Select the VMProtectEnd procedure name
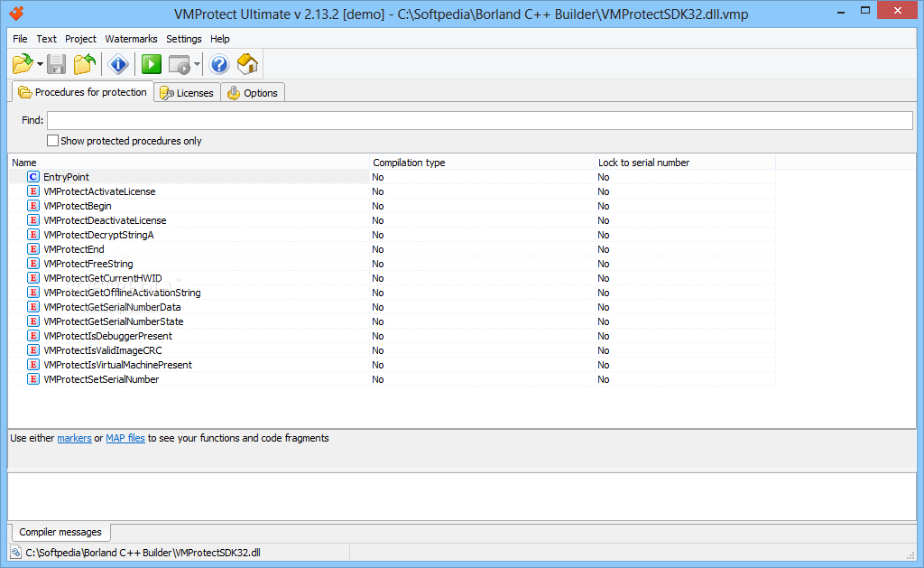The width and height of the screenshot is (924, 568). coord(74,249)
